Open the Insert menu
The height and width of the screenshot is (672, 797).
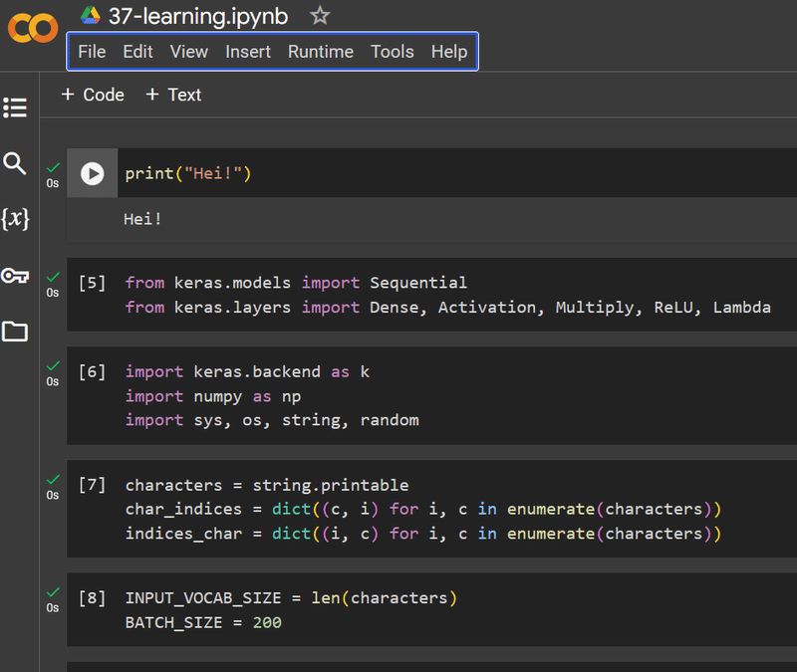tap(248, 52)
